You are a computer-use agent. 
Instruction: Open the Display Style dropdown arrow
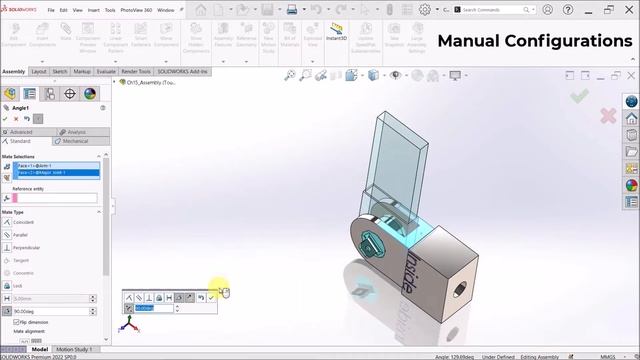point(384,76)
